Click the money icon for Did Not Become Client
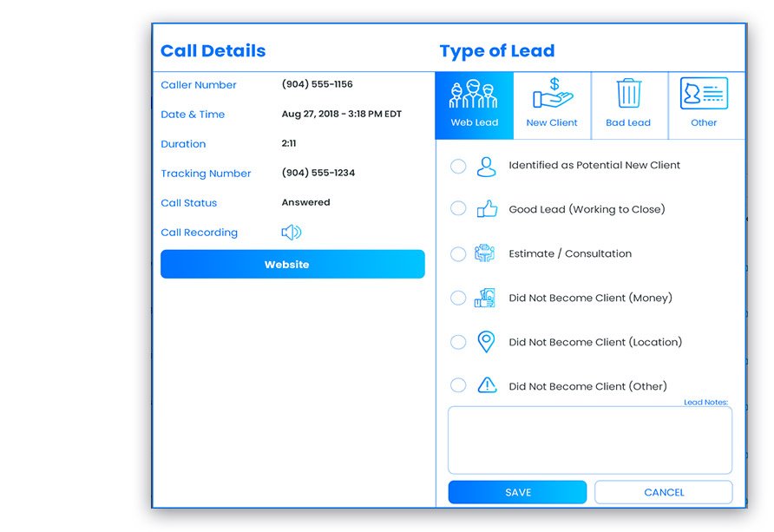 tap(487, 297)
